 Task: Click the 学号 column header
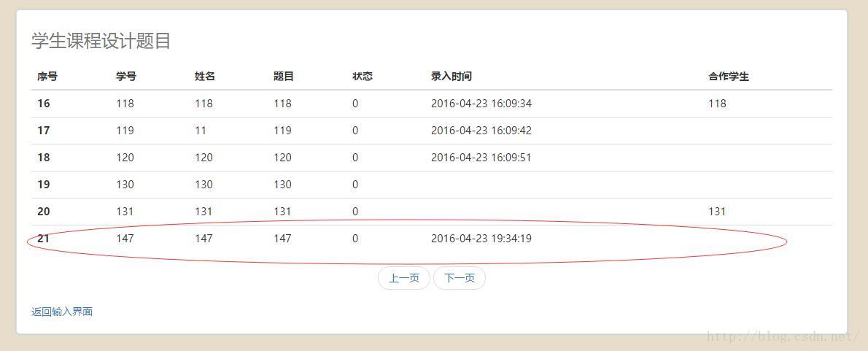[x=126, y=77]
